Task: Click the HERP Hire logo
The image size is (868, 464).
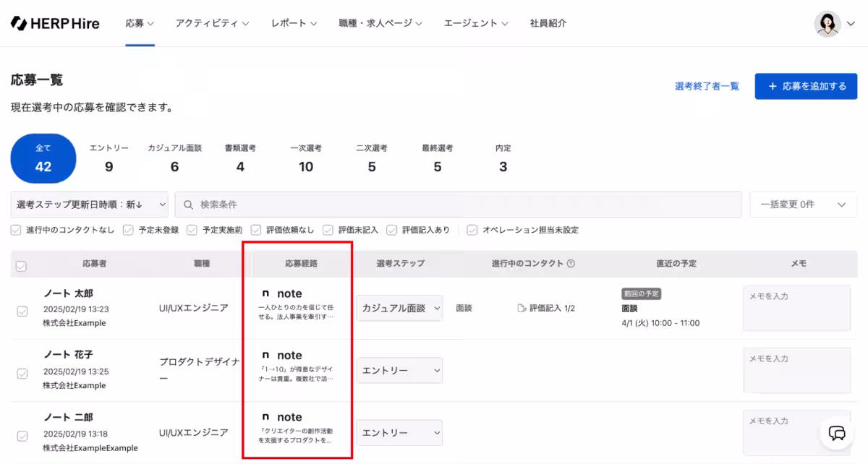Action: 54,22
